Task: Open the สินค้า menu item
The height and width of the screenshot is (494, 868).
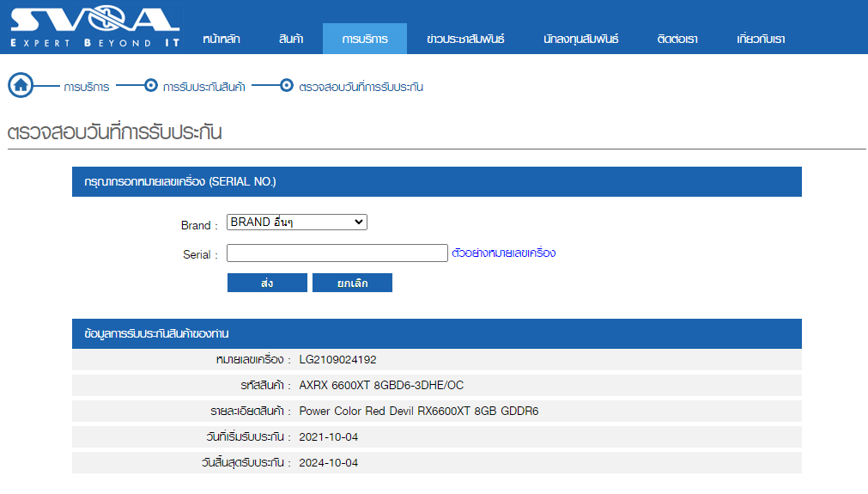Action: click(x=291, y=39)
